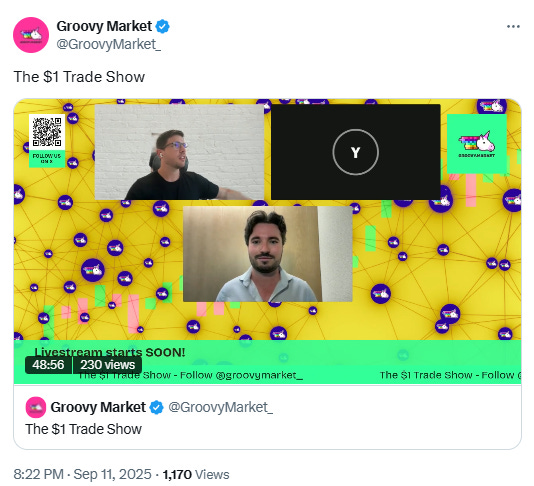
Task: Click the Y avatar circle in black panel
Action: [356, 152]
